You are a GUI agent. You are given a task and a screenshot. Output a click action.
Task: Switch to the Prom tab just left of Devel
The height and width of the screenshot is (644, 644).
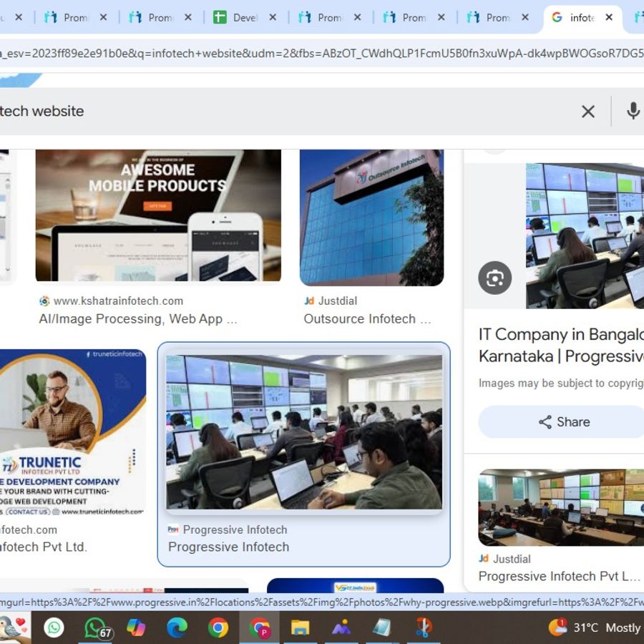[x=152, y=17]
